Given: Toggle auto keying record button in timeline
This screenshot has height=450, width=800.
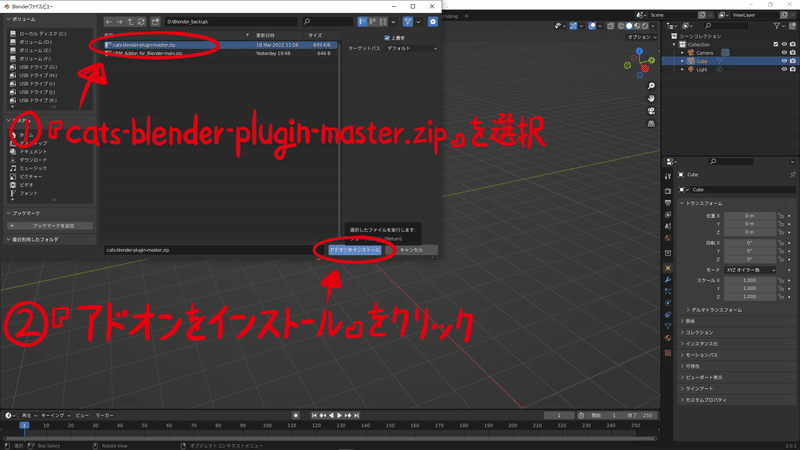Looking at the screenshot, I should (x=295, y=415).
